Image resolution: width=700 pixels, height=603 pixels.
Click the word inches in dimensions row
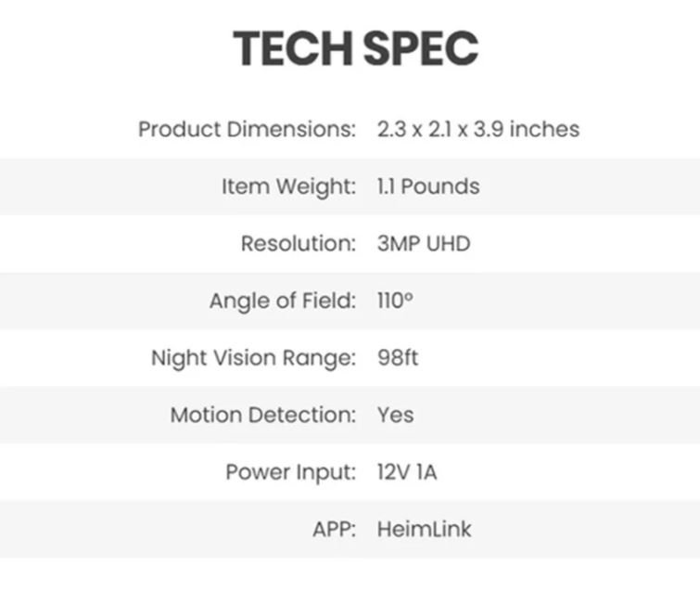(544, 129)
